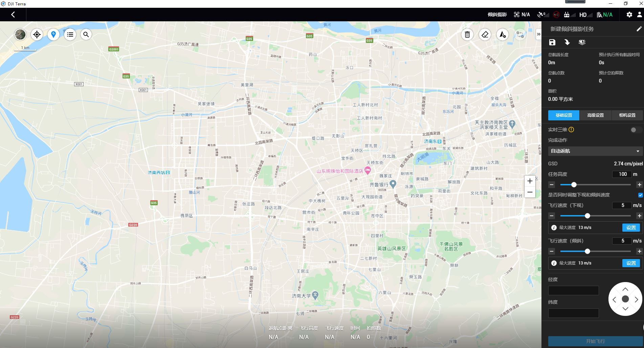Viewport: 644px width, 348px height.
Task: Open user account icon in top bar
Action: click(x=640, y=15)
